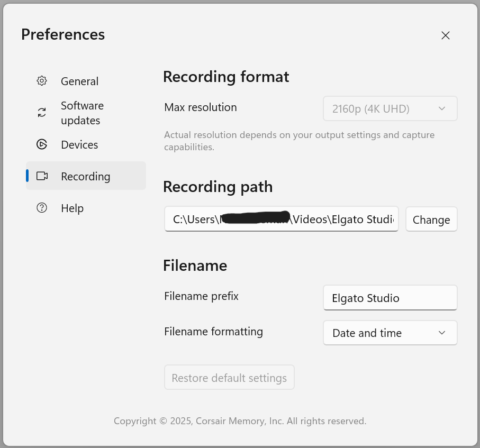Click the Filename formatting dropdown arrow
The image size is (480, 448).
pos(441,333)
